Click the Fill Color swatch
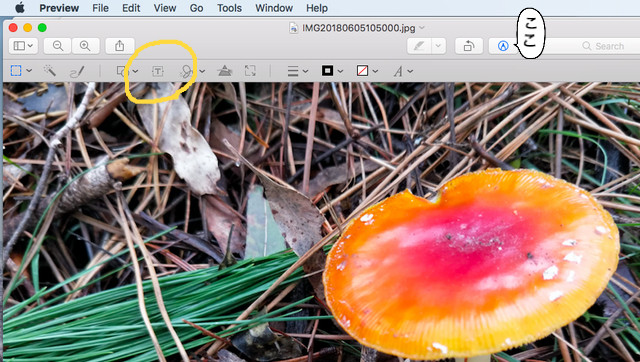Screen dimensions: 640x362 point(362,71)
